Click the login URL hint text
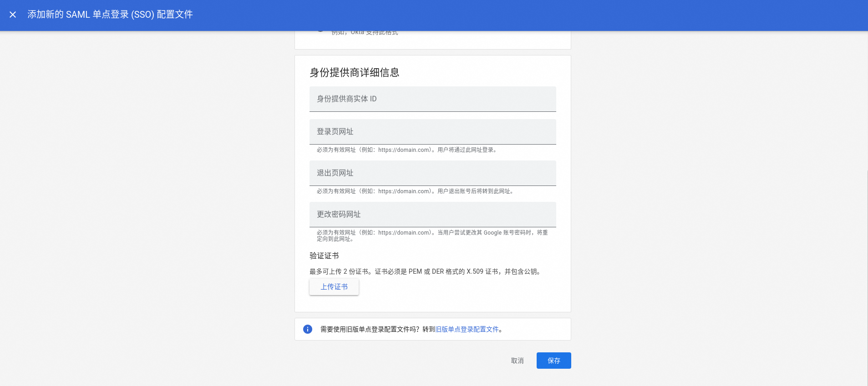Screen dimensions: 868x386 (x=408, y=150)
